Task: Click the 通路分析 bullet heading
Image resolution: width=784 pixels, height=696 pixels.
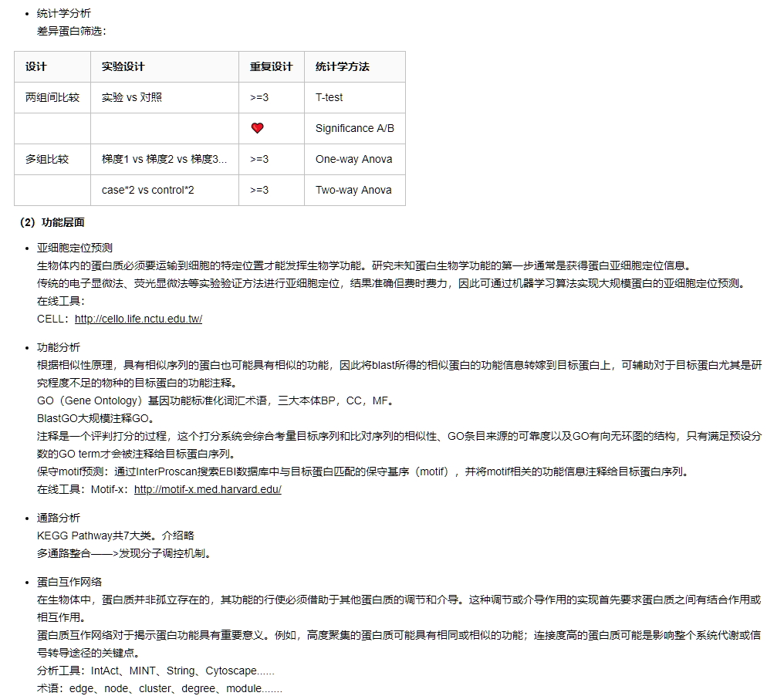Action: (58, 518)
